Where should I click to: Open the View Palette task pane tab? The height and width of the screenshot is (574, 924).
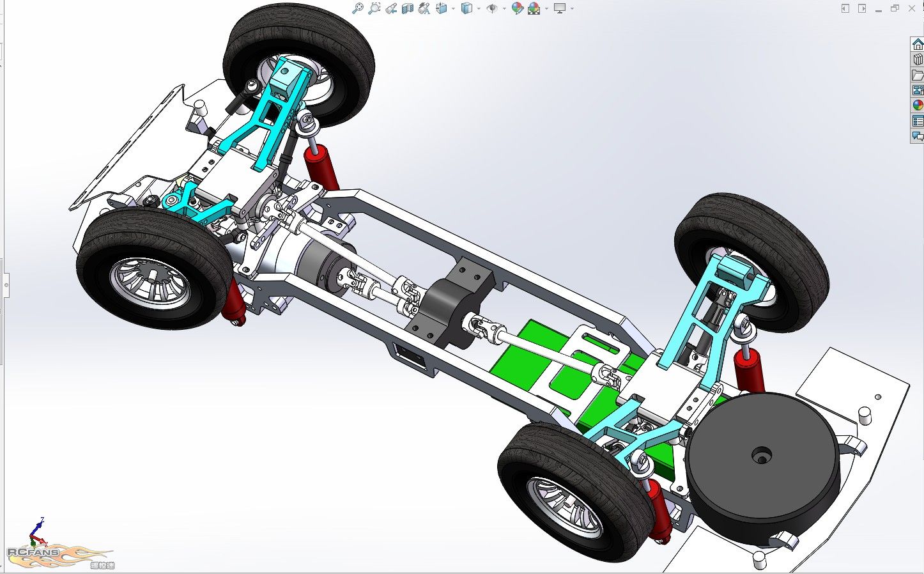[x=918, y=90]
